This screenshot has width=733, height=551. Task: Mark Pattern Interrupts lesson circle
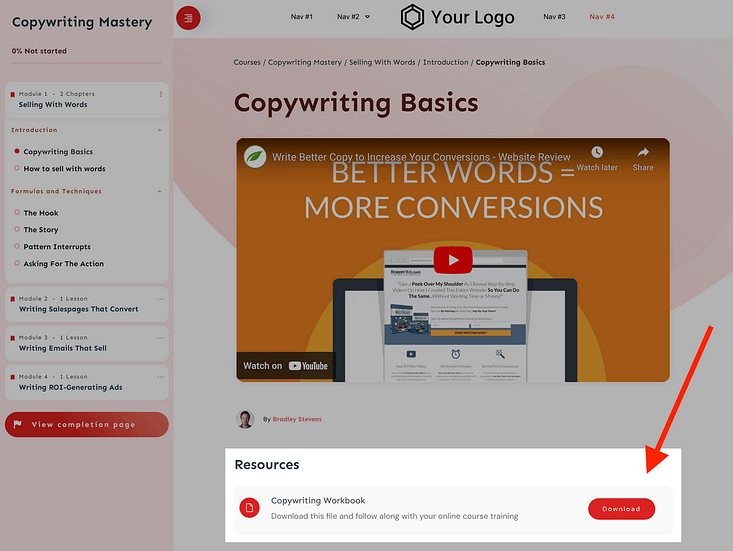coord(17,246)
